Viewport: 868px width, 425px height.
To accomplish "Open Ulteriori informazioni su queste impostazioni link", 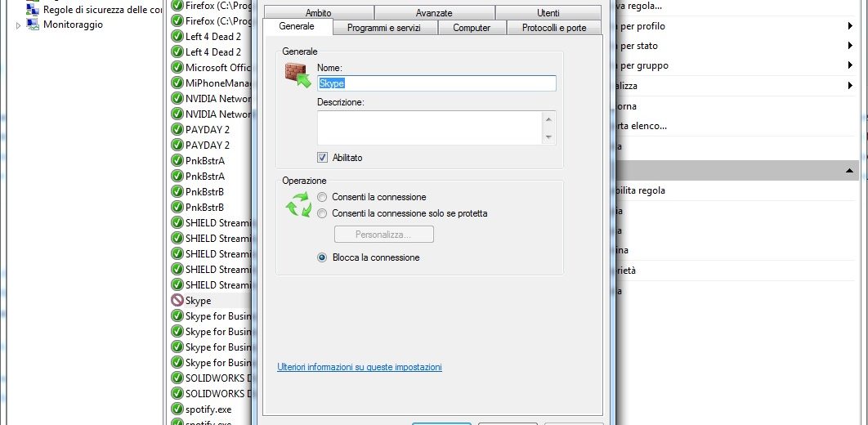I will tap(360, 367).
